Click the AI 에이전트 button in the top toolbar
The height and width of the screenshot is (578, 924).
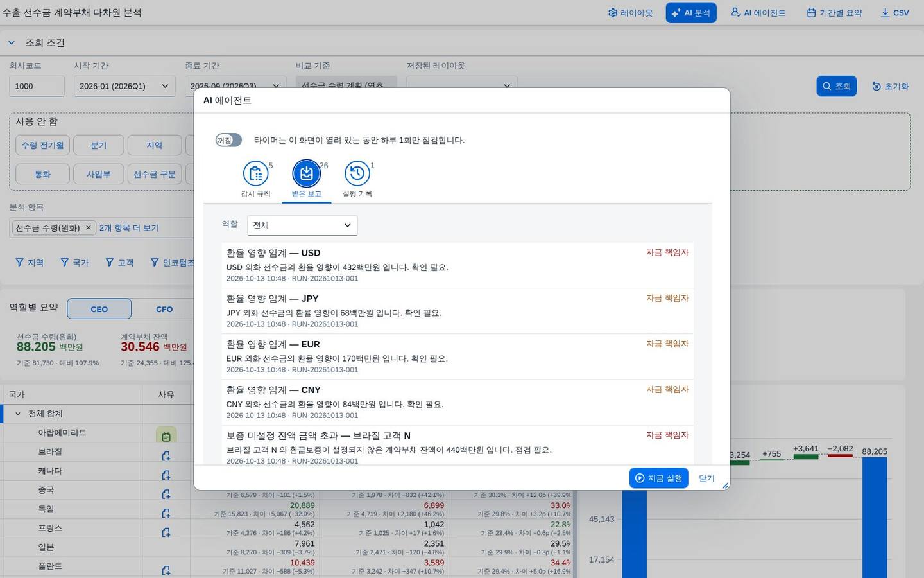[758, 13]
